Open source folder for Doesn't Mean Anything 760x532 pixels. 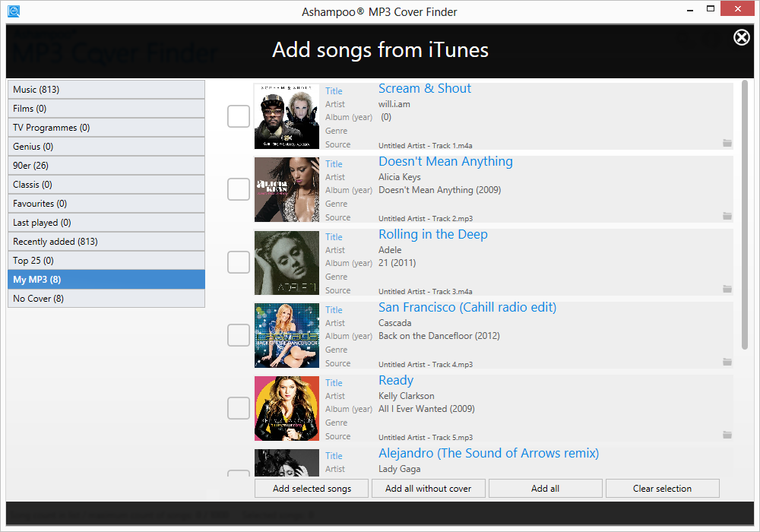[x=727, y=216]
